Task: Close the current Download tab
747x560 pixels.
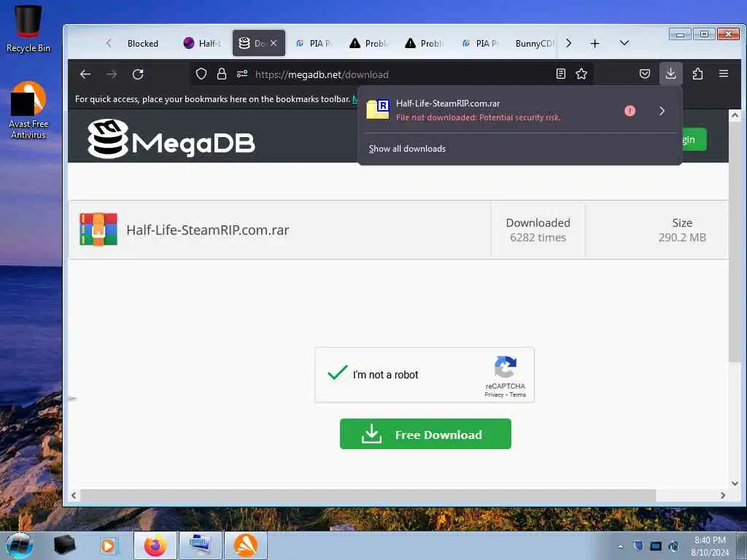Action: tap(274, 43)
